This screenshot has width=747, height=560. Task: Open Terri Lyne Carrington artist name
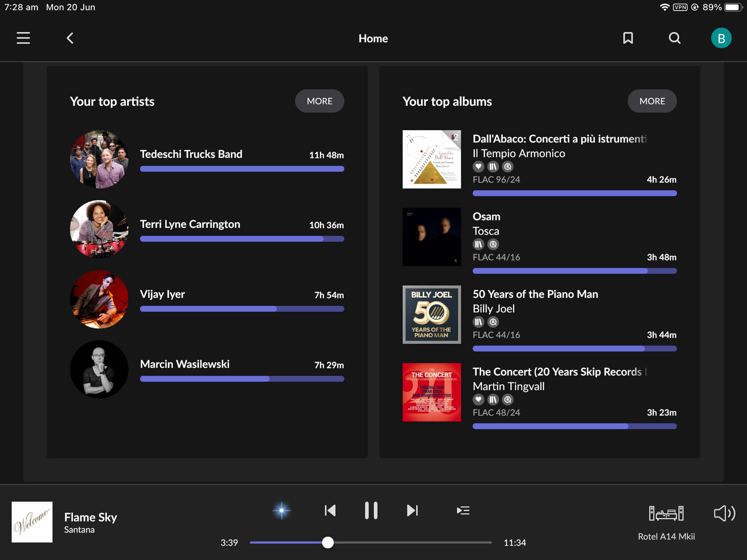click(190, 224)
